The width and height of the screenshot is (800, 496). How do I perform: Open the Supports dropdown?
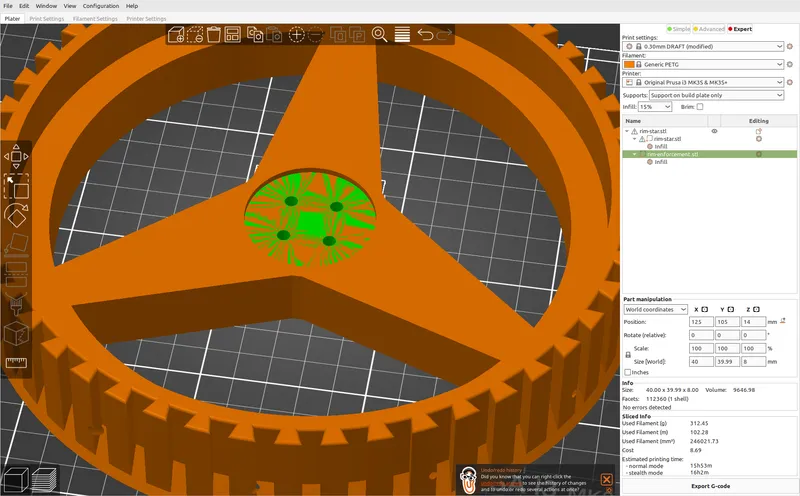(716, 95)
